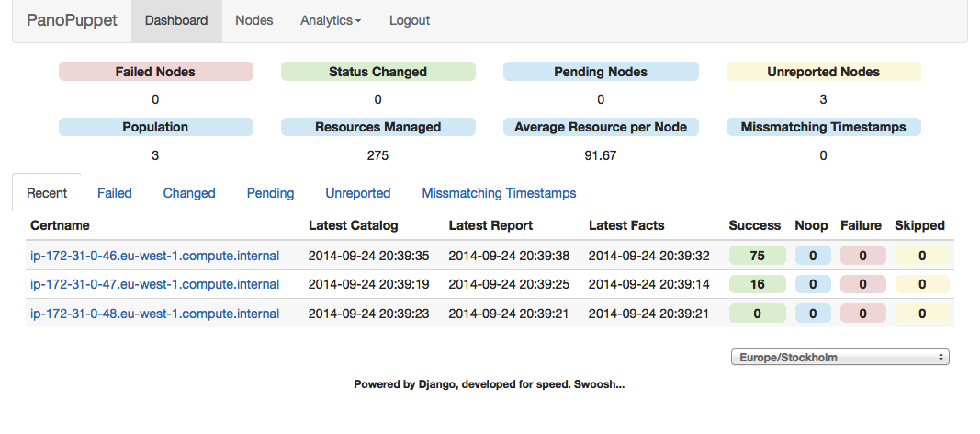Image resolution: width=980 pixels, height=434 pixels.
Task: Click the Latest Catalog column header
Action: tap(353, 225)
